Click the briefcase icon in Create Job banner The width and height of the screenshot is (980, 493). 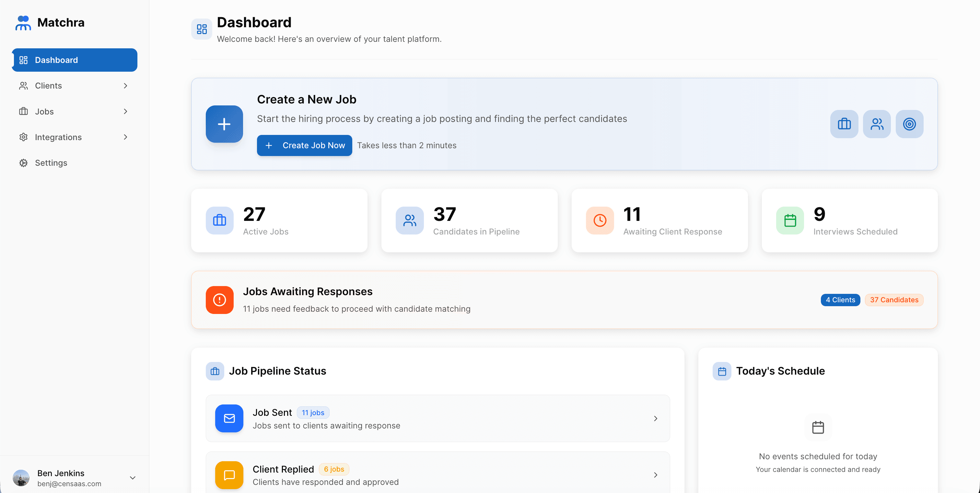(844, 124)
